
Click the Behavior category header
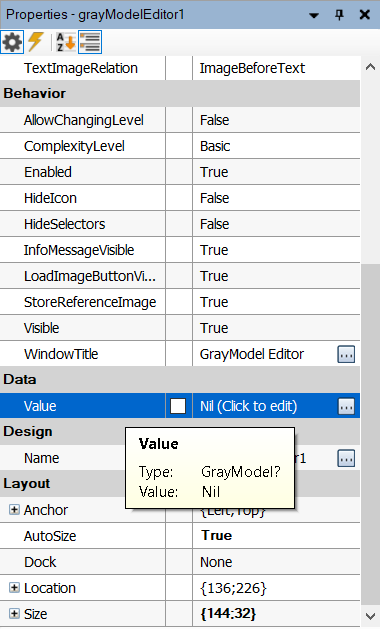[180, 93]
